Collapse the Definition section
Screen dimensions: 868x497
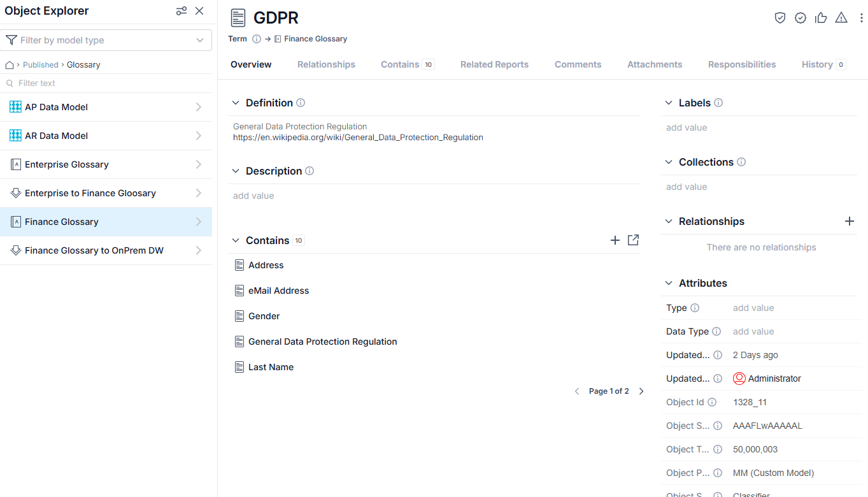(236, 103)
